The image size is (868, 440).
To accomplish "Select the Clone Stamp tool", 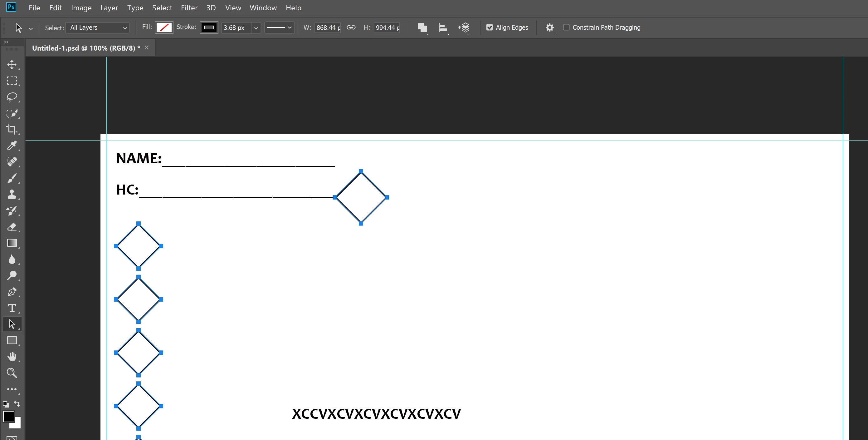I will coord(12,194).
